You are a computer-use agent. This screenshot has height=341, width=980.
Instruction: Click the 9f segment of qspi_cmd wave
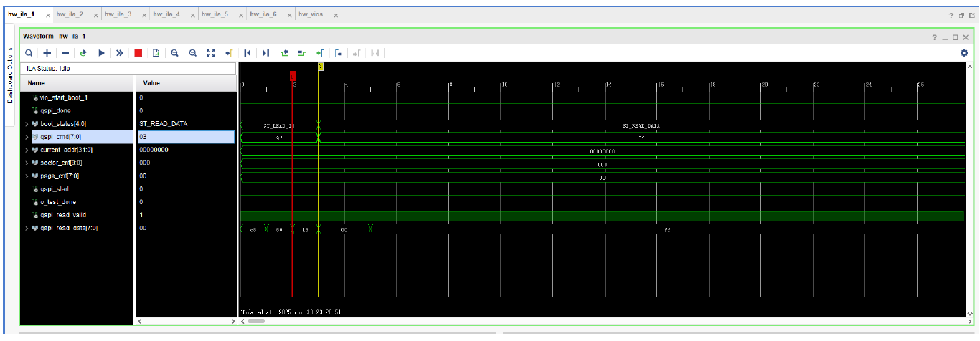(279, 138)
